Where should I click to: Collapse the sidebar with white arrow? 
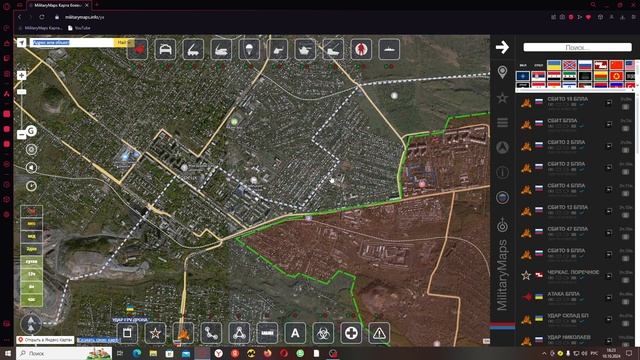(502, 47)
